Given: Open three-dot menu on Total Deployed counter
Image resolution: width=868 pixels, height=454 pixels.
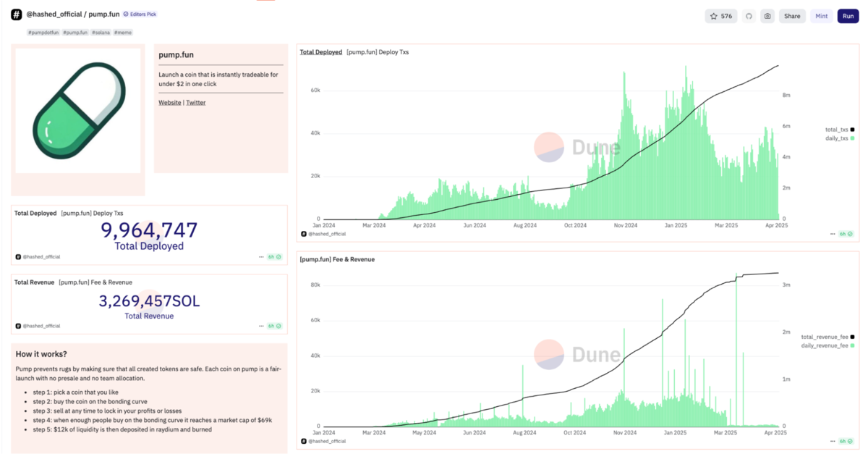Looking at the screenshot, I should click(x=260, y=257).
